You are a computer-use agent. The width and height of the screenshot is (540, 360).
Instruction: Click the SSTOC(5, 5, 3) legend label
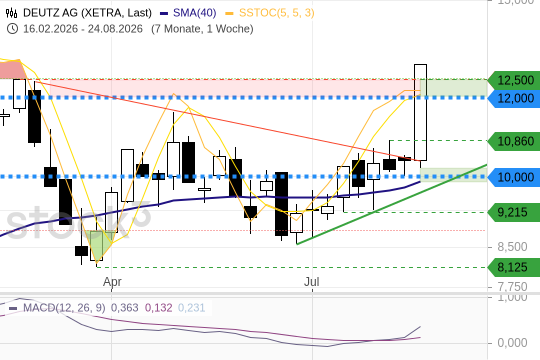[x=277, y=13]
